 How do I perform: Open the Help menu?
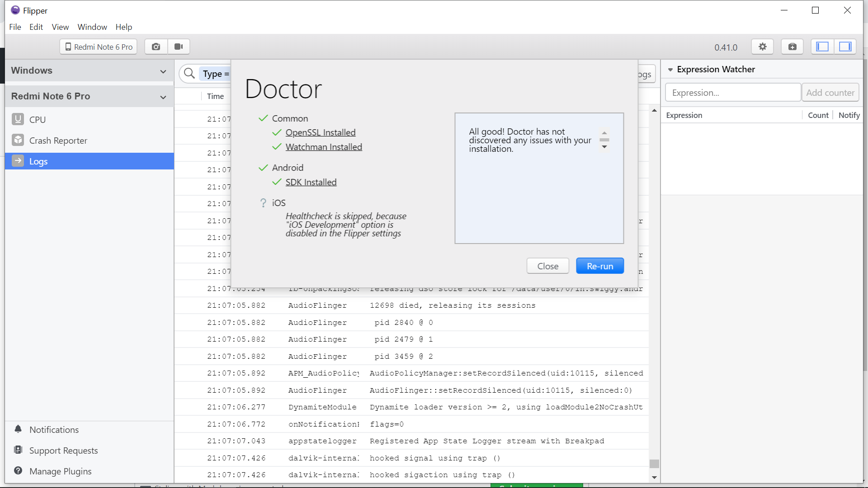[123, 27]
